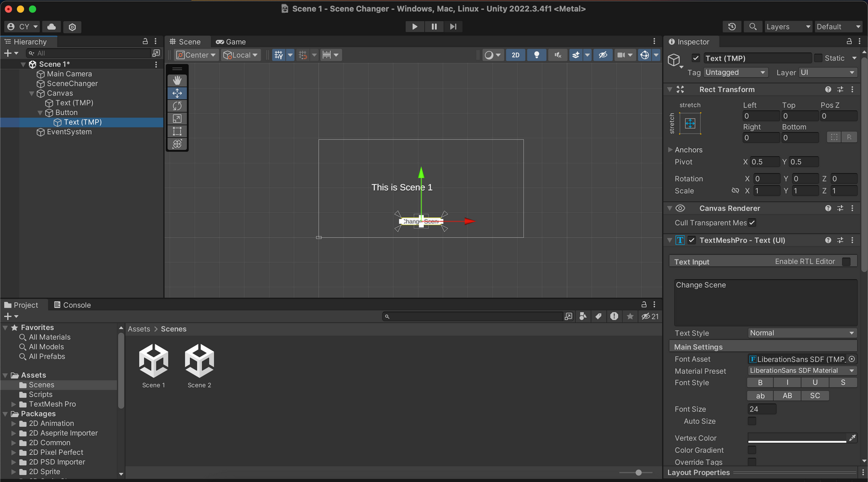This screenshot has width=868, height=482.
Task: Uncheck Cull Transparent Mesh
Action: pos(752,223)
